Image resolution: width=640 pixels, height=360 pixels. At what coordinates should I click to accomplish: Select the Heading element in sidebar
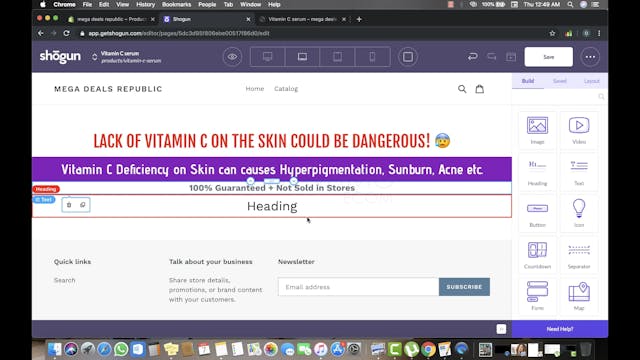[x=538, y=172]
